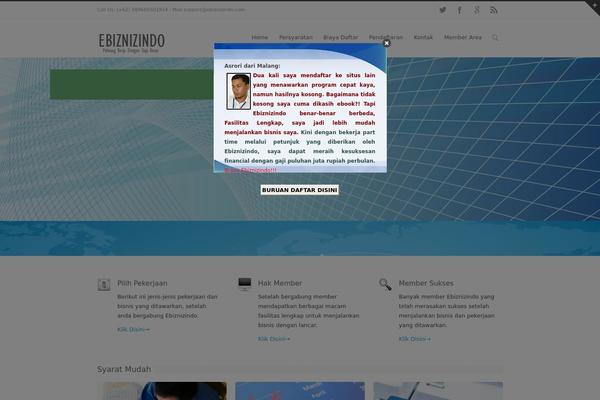The image size is (600, 400).
Task: Open the Kontak menu item
Action: tap(423, 38)
